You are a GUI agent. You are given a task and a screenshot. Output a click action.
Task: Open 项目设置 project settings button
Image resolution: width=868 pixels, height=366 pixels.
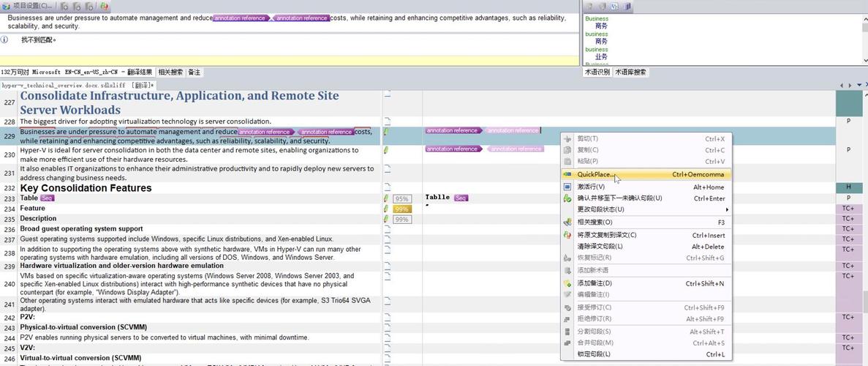coord(29,6)
